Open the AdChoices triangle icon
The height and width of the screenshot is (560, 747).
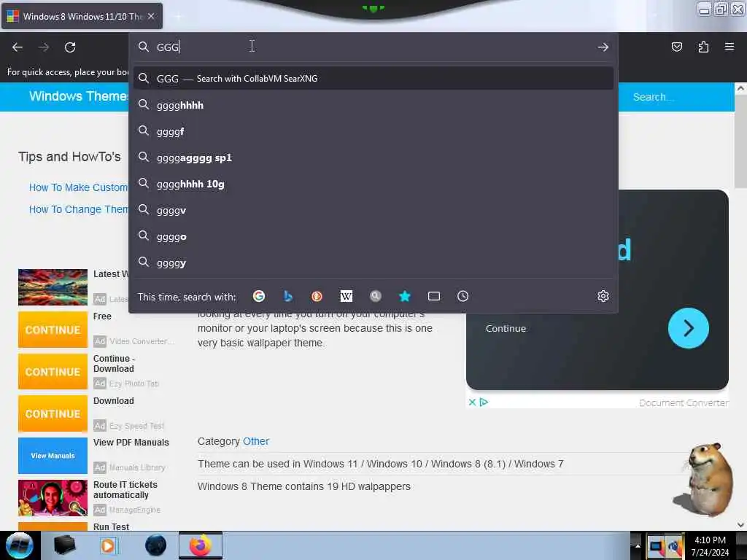pos(484,402)
